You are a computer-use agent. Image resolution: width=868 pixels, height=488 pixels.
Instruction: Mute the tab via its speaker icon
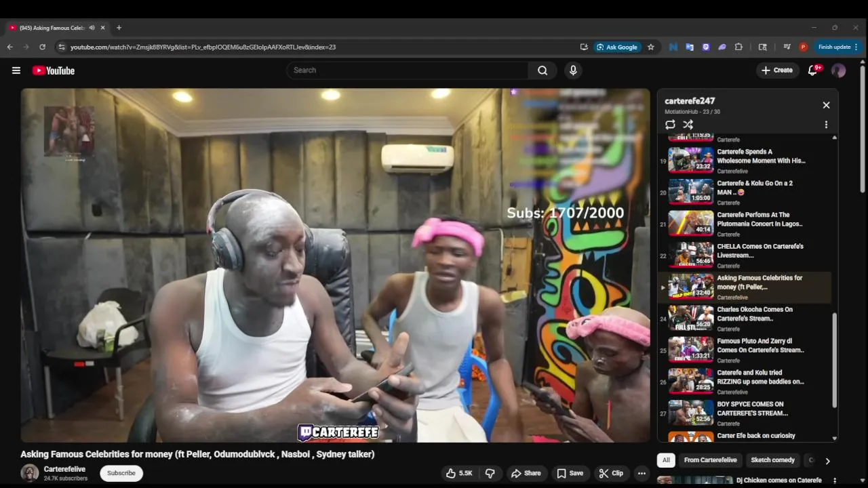click(92, 28)
